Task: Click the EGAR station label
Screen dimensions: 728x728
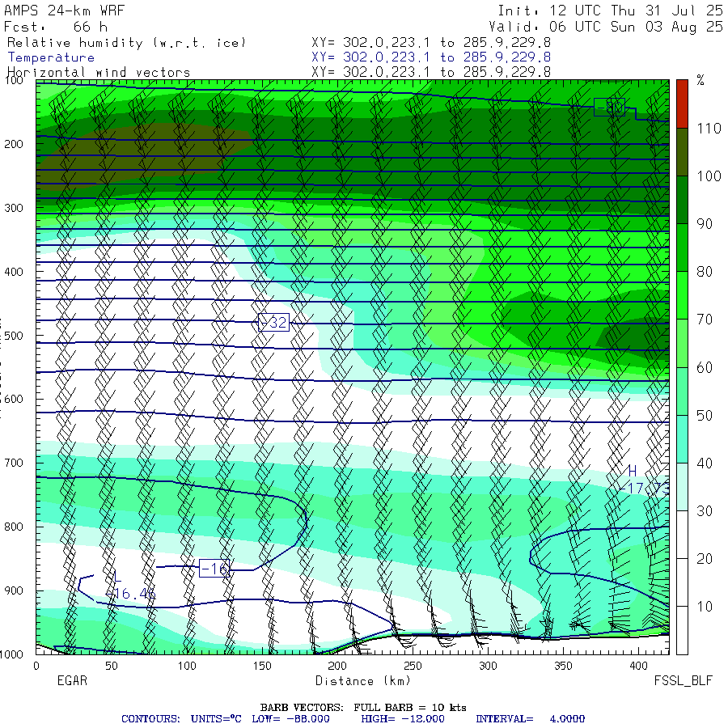Action: click(x=72, y=680)
